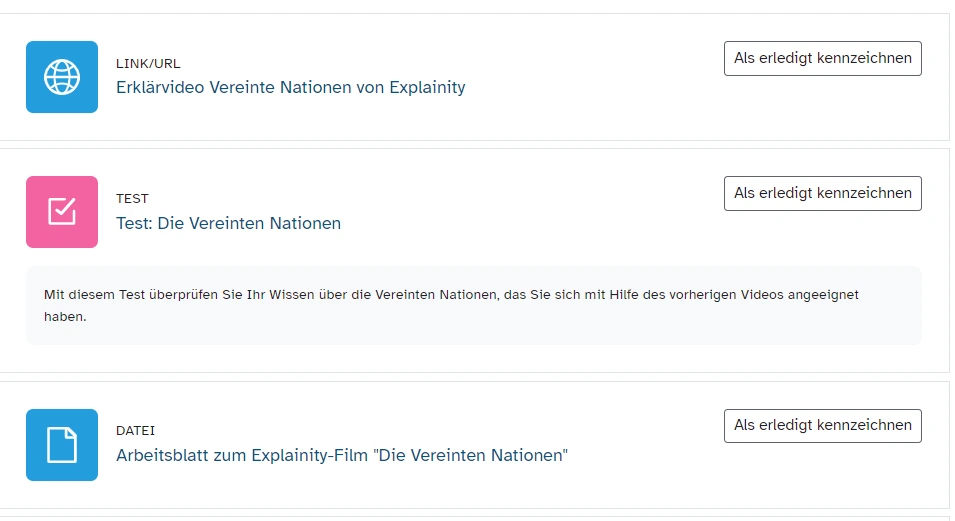Click the pink checkmark Test activity icon
This screenshot has height=521, width=955.
coord(62,212)
